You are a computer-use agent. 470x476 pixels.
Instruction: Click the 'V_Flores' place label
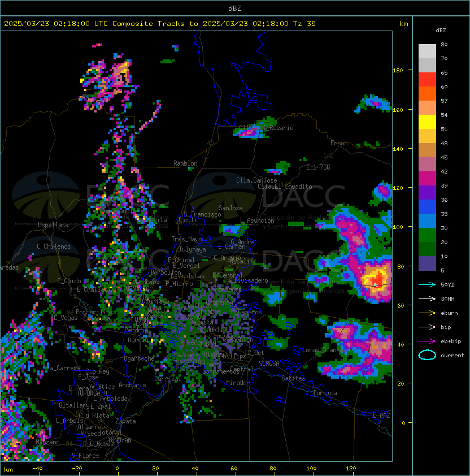click(85, 456)
